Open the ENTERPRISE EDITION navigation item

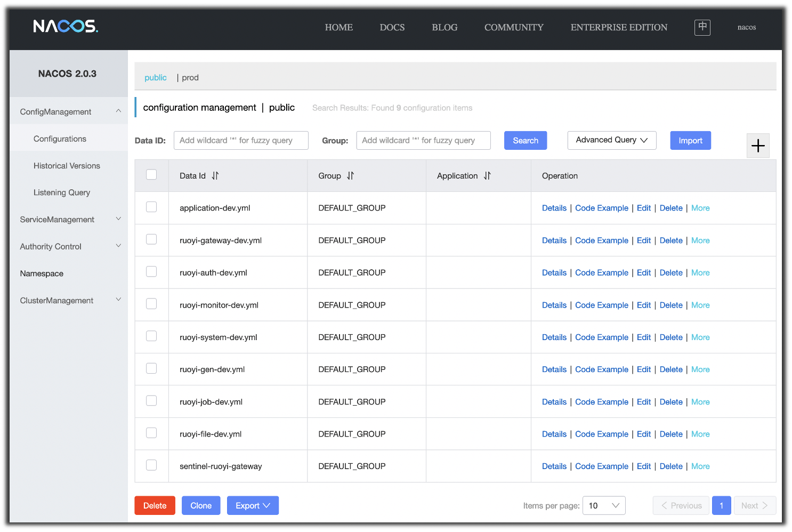click(619, 27)
